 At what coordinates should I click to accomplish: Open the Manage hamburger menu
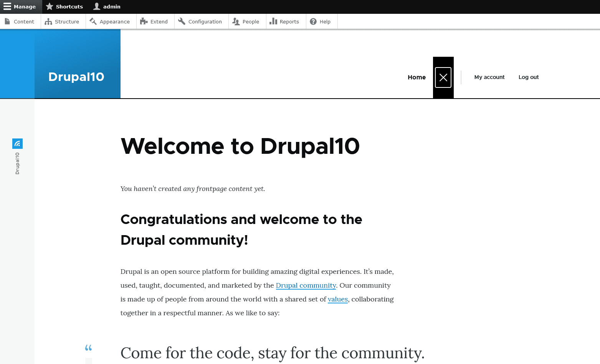coord(7,7)
